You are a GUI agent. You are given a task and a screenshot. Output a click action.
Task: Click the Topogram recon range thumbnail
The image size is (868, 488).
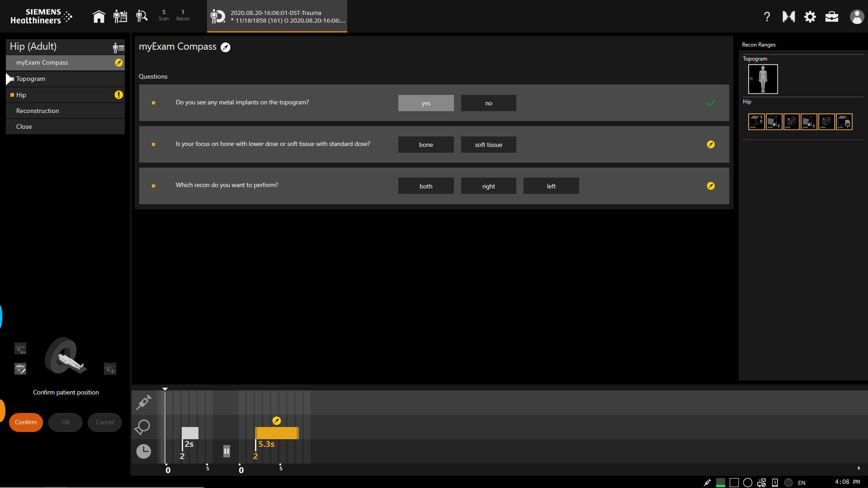click(x=763, y=79)
